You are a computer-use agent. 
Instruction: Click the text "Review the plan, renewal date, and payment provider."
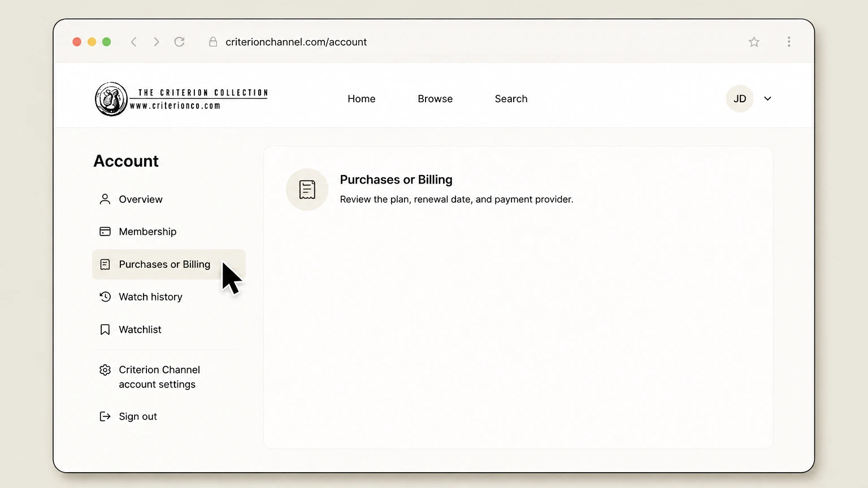pos(457,199)
